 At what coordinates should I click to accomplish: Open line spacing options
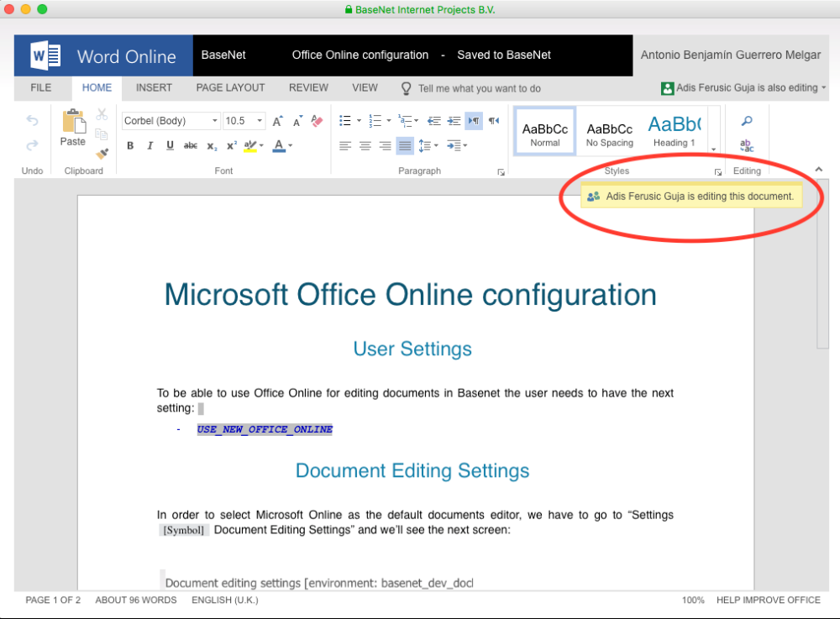pos(428,145)
